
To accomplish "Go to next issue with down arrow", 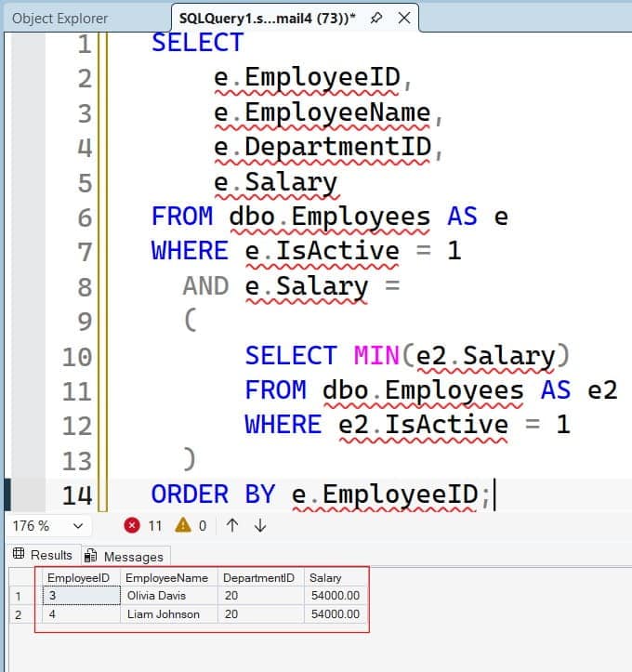I will pyautogui.click(x=260, y=525).
